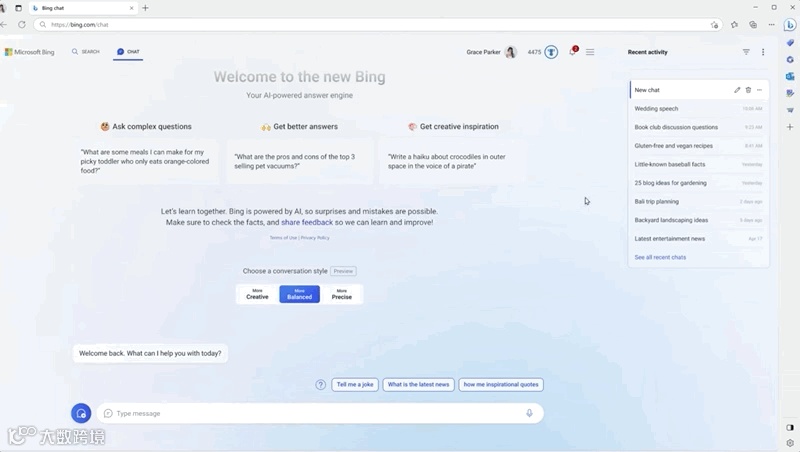Open Backyard landscaping ideas chat
This screenshot has width=800, height=452.
click(698, 220)
